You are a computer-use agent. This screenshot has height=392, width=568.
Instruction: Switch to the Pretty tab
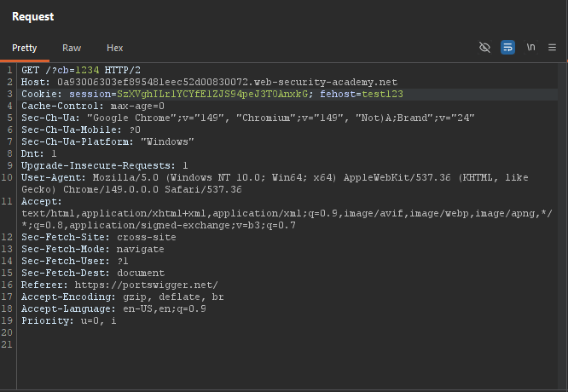pos(24,48)
